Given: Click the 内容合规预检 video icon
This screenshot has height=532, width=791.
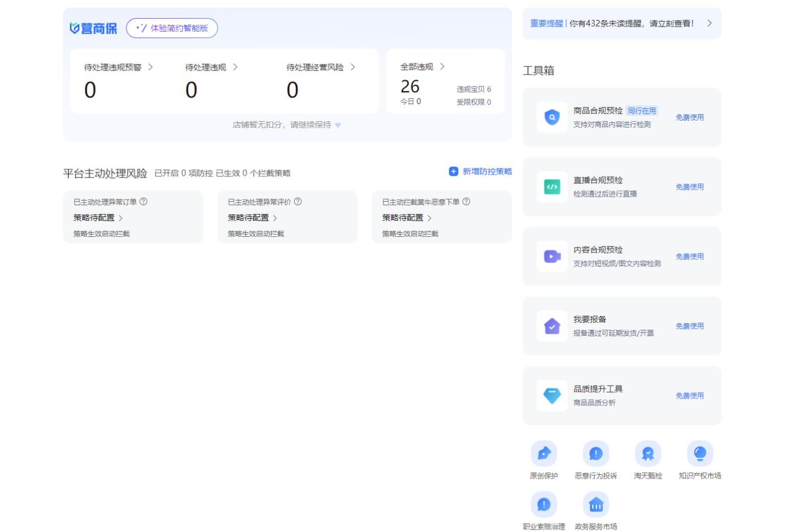Looking at the screenshot, I should pos(552,256).
